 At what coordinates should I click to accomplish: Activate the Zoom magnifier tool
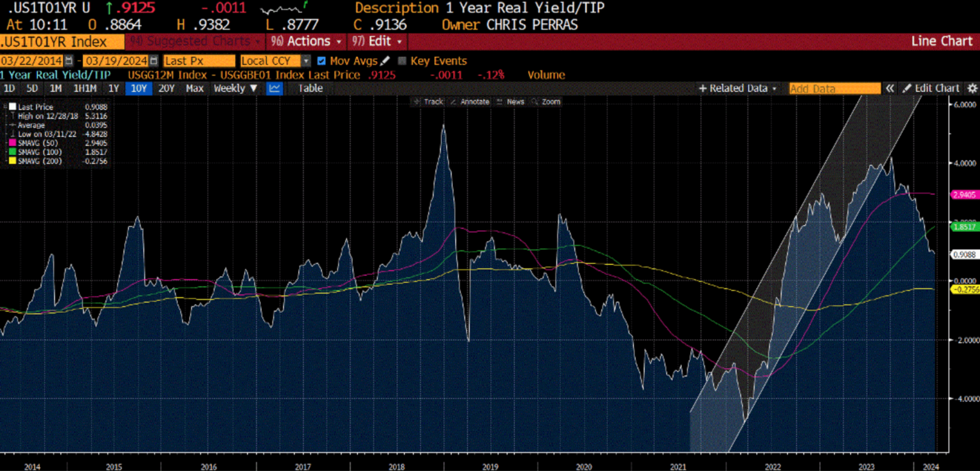click(547, 101)
